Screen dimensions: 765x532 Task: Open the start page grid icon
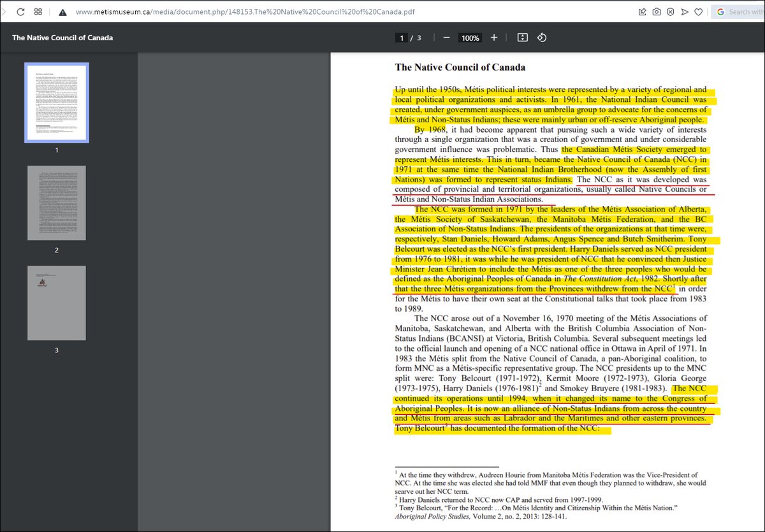38,11
